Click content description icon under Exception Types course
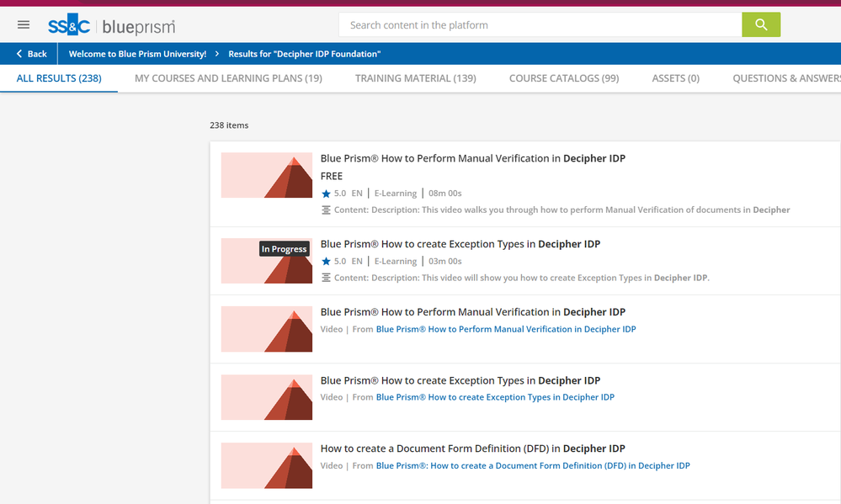The image size is (841, 504). [327, 279]
